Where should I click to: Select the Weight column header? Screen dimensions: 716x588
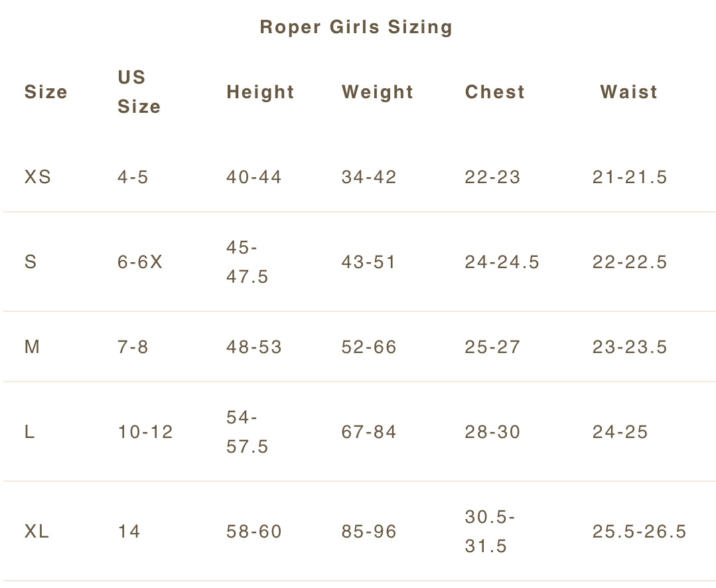tap(378, 92)
